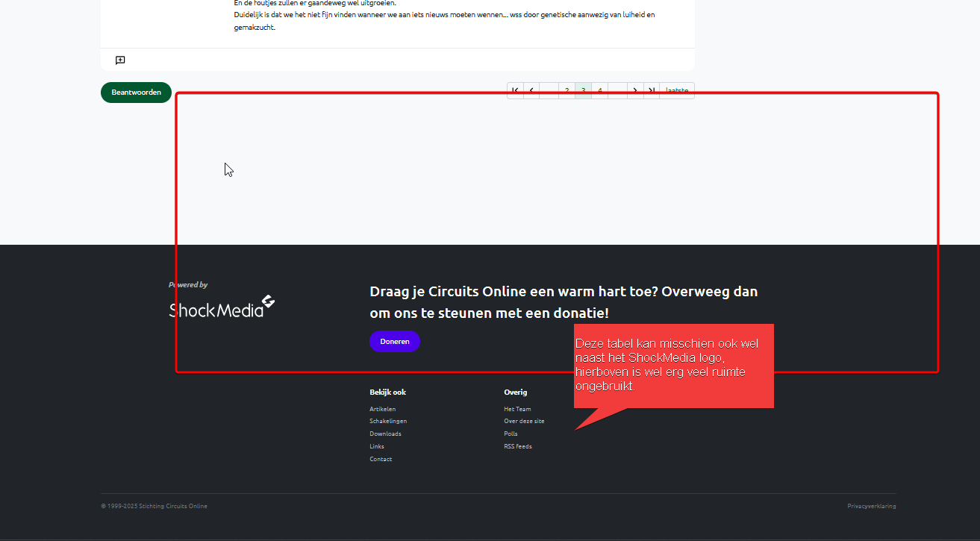
Task: Go to first page of pagination
Action: (515, 90)
